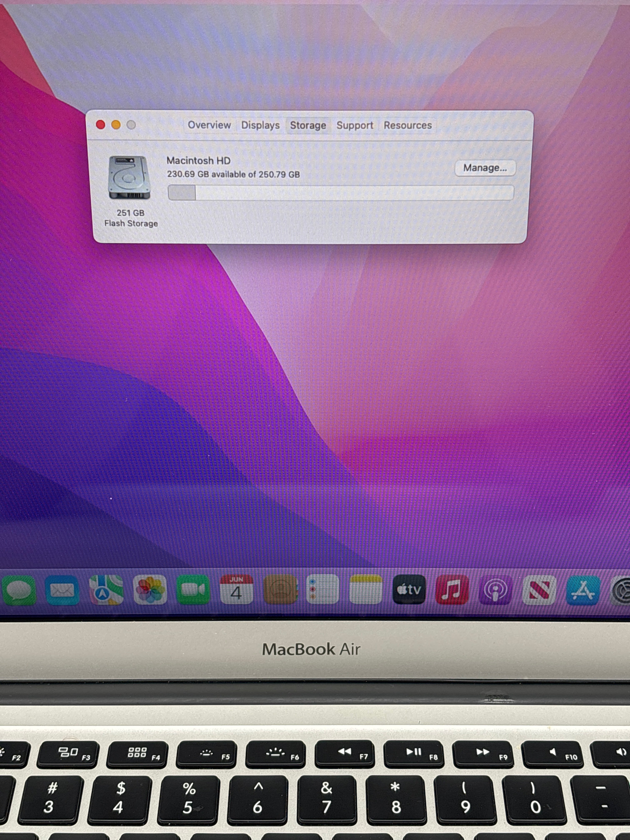This screenshot has height=840, width=630.
Task: Click the storage usage bar
Action: pyautogui.click(x=341, y=192)
